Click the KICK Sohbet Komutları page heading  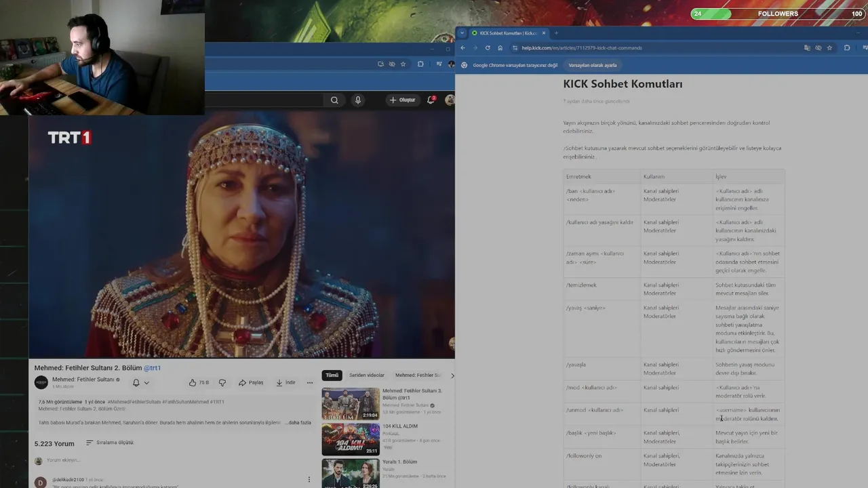point(623,84)
